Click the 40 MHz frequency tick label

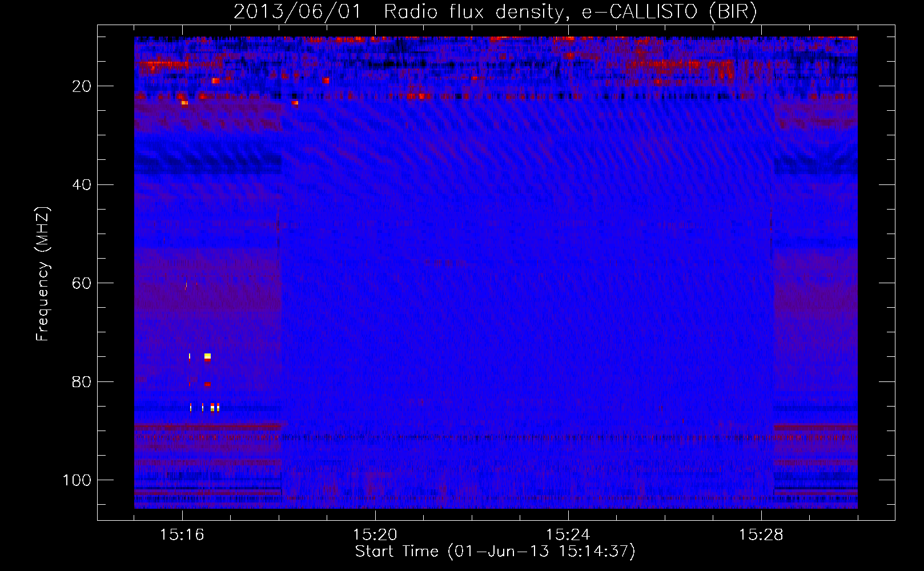82,185
